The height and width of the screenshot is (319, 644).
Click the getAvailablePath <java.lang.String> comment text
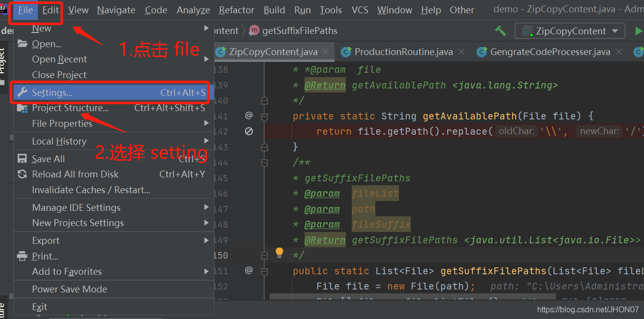[x=455, y=85]
